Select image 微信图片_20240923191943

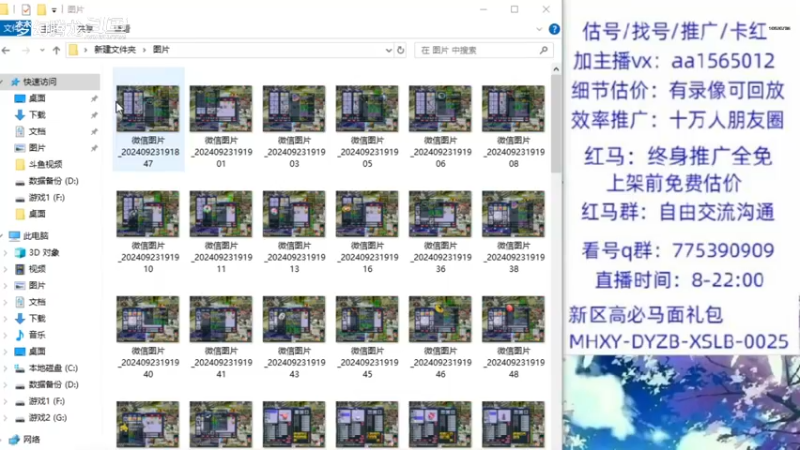(294, 337)
